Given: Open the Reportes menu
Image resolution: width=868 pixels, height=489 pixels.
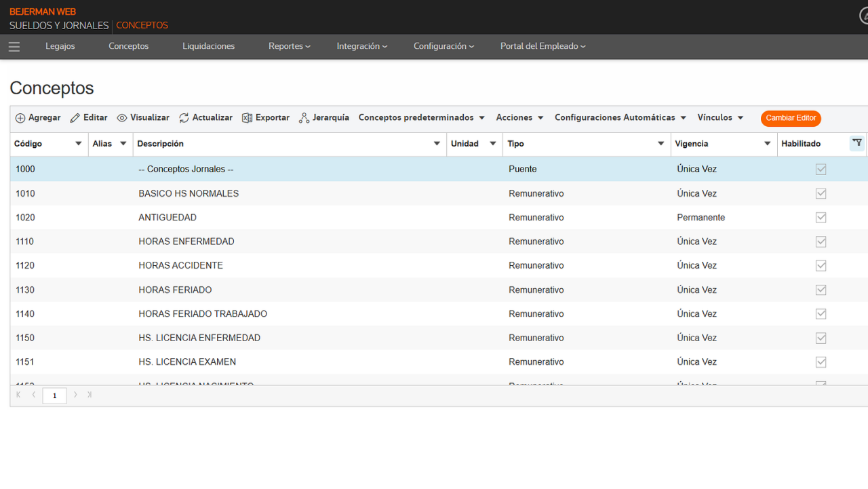Looking at the screenshot, I should tap(290, 46).
